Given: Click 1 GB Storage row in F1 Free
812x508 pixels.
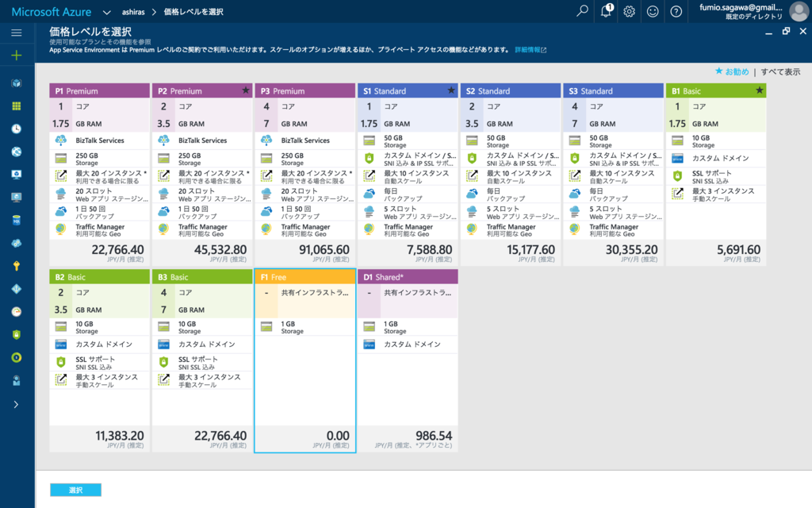Looking at the screenshot, I should (305, 327).
